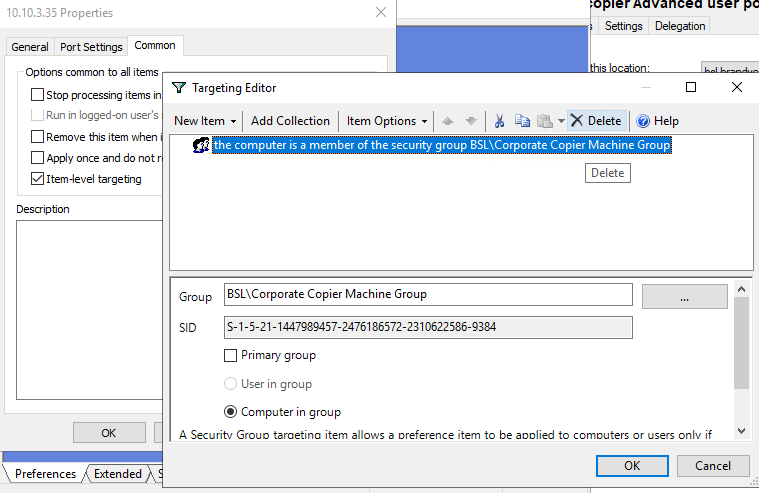Click Add Collection in the toolbar
The image size is (759, 493).
tap(290, 121)
